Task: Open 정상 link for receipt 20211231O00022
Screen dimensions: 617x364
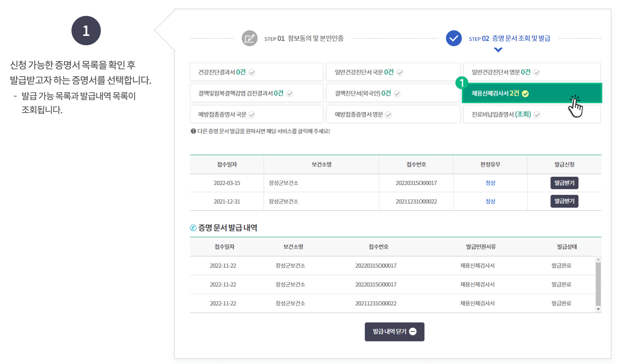Action: tap(490, 201)
